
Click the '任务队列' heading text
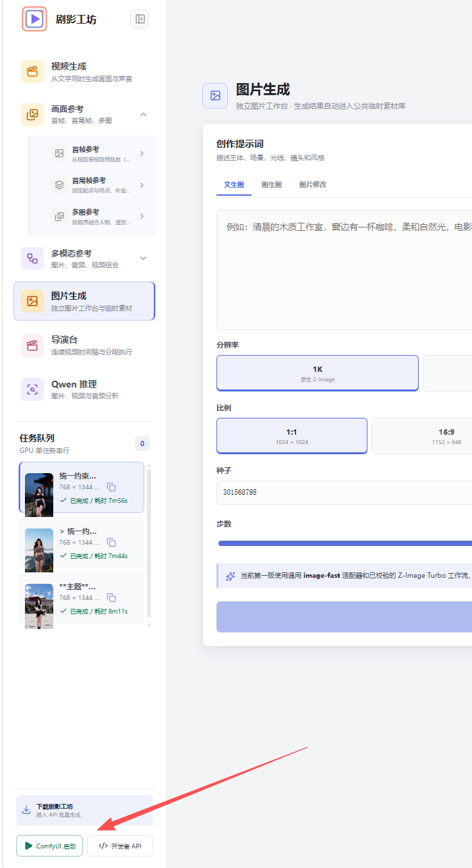(x=37, y=438)
